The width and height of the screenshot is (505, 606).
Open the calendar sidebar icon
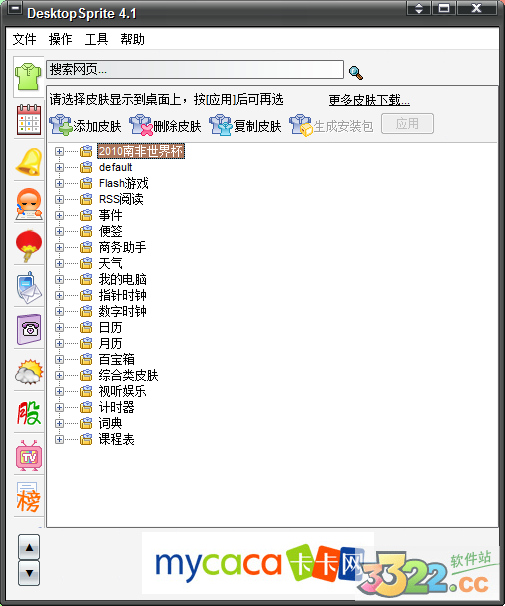pos(29,119)
